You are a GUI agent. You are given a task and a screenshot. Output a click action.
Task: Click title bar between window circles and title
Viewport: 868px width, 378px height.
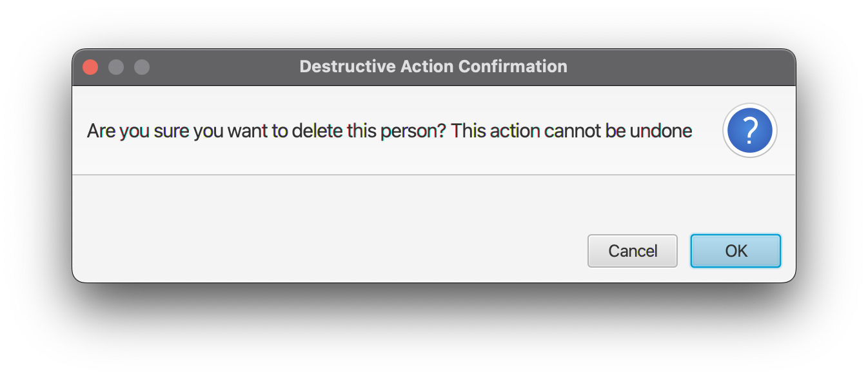224,66
